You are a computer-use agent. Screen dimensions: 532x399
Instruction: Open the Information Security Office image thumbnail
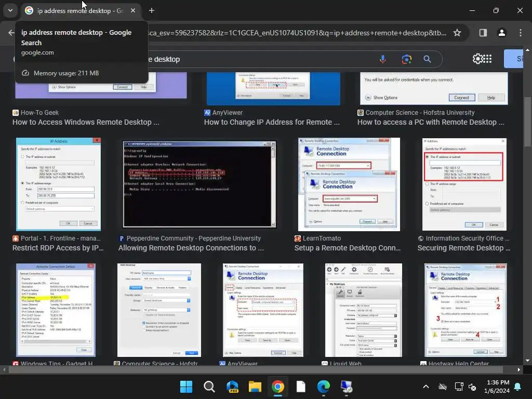tap(464, 184)
